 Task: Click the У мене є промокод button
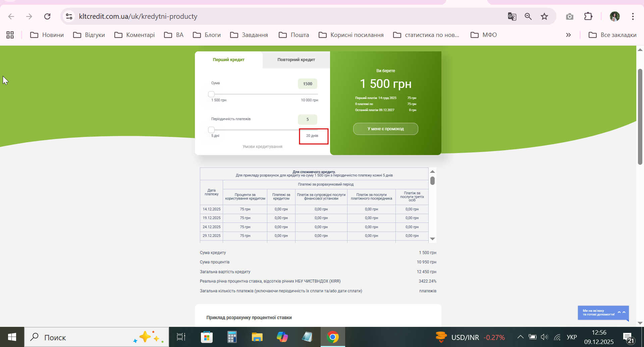point(386,129)
